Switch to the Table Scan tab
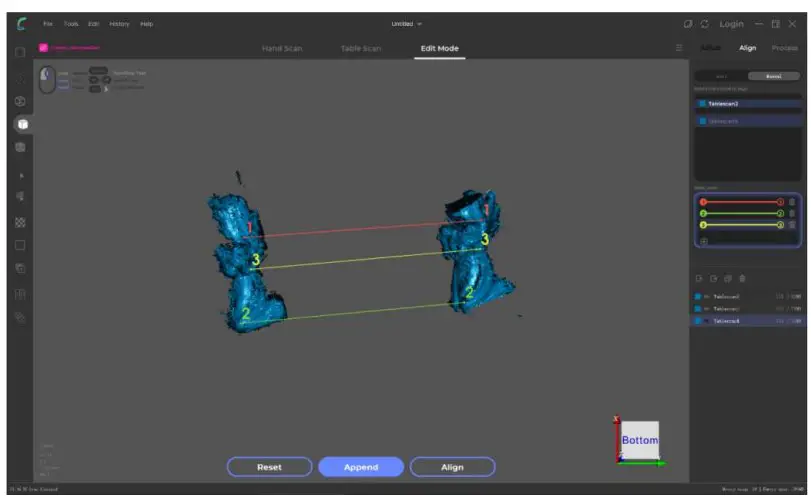The image size is (811, 501). point(361,48)
